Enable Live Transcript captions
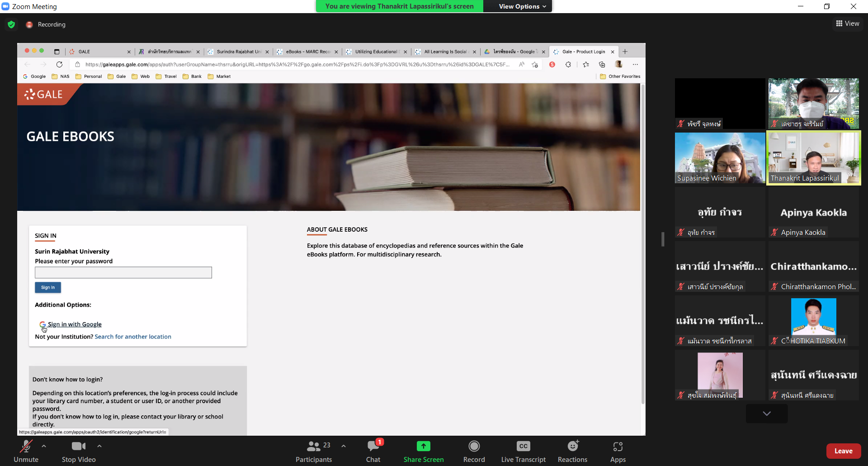The image size is (868, 466). tap(523, 451)
